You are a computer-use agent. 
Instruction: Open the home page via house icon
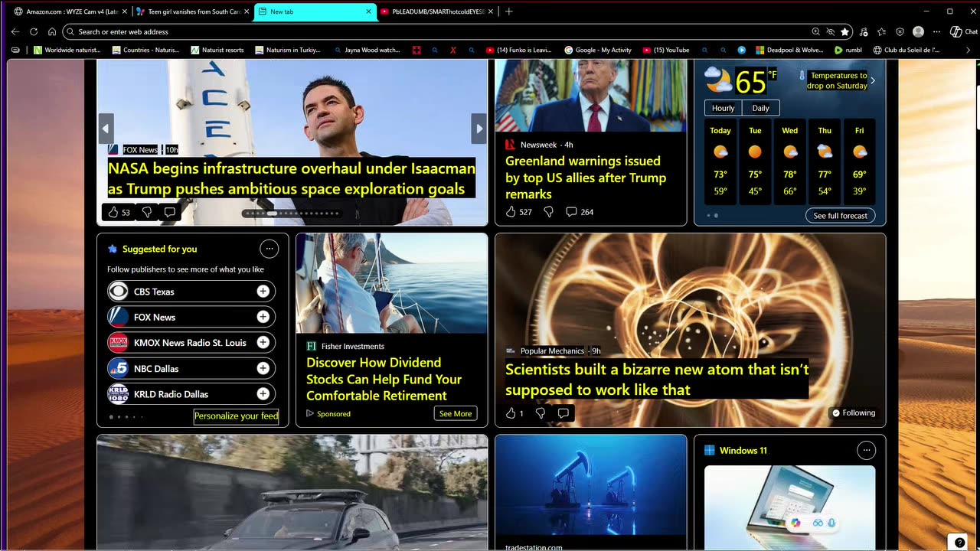tap(52, 31)
